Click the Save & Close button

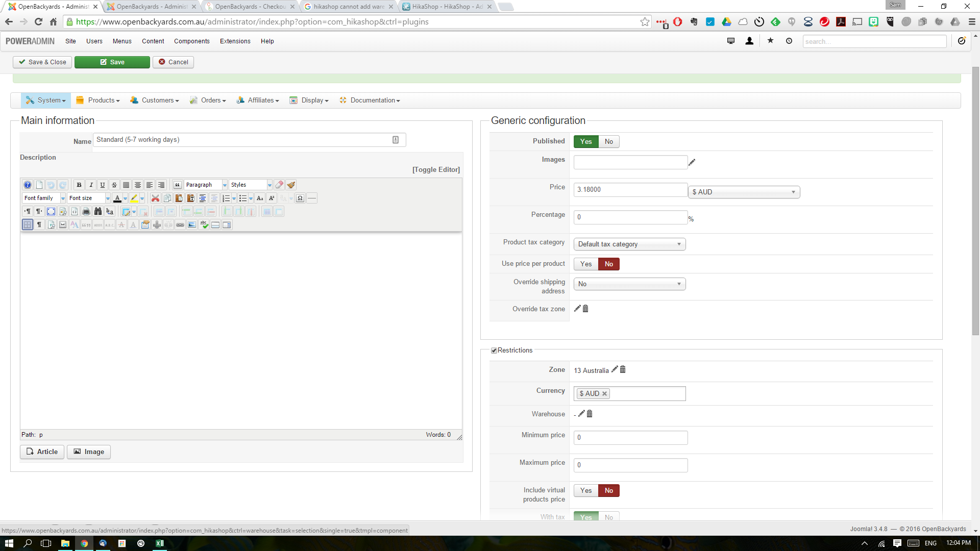point(42,62)
